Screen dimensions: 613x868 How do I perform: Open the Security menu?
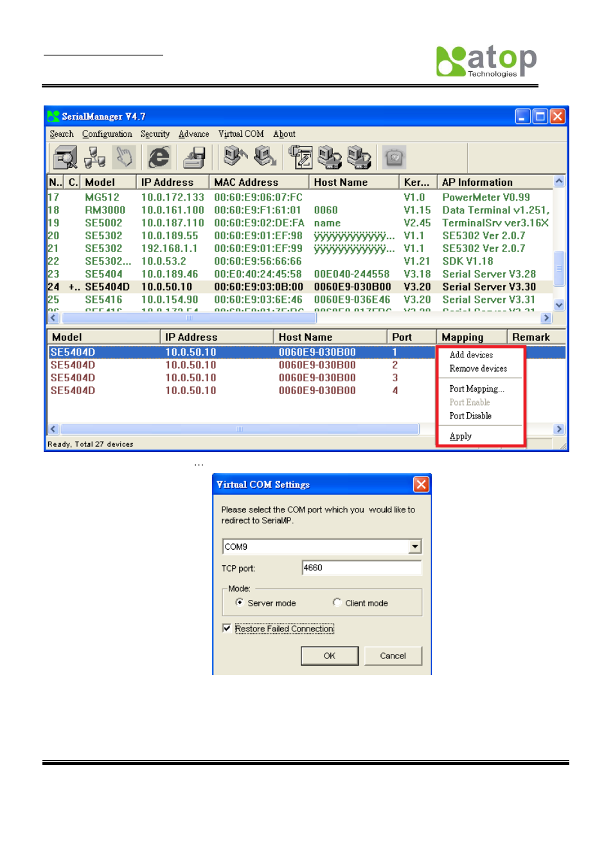pyautogui.click(x=155, y=134)
